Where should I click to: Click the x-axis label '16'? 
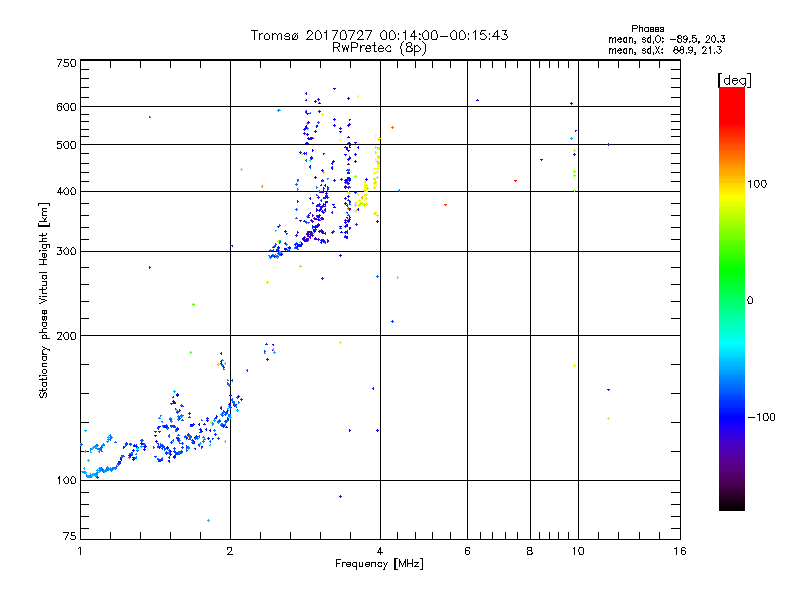point(680,551)
